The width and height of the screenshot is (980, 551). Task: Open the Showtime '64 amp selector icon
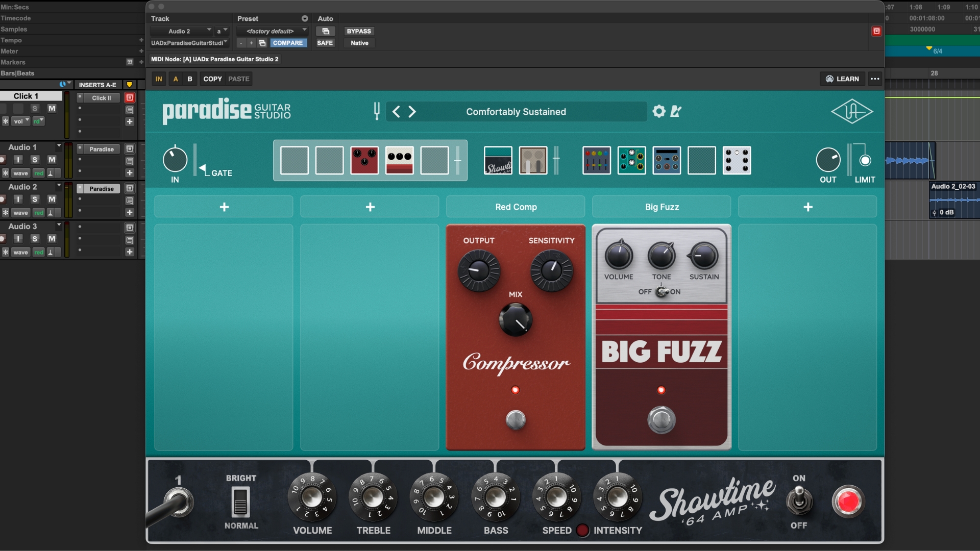(498, 160)
